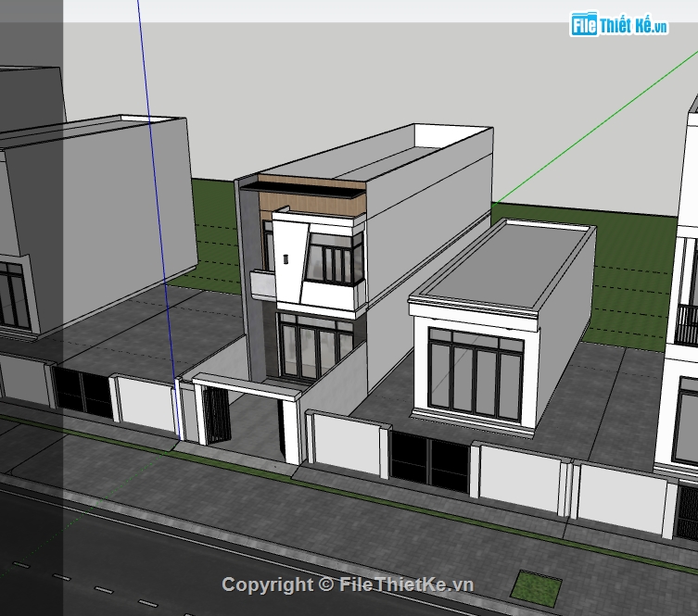This screenshot has height=616, width=698.
Task: Click the four-panel window of the one-story building
Action: click(476, 375)
